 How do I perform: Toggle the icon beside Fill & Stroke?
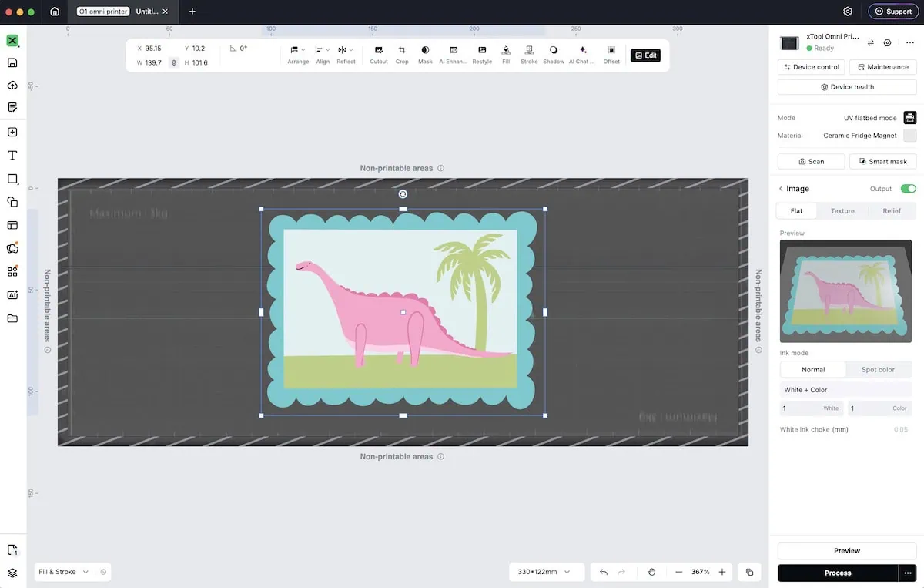pos(103,572)
